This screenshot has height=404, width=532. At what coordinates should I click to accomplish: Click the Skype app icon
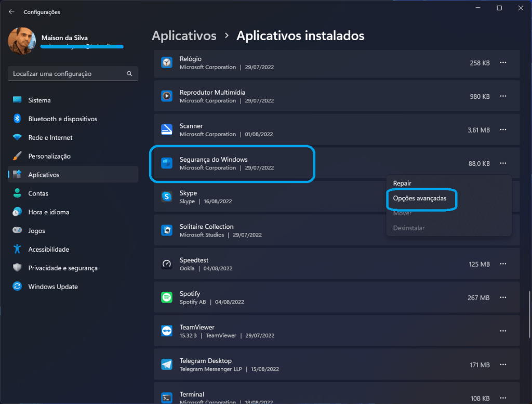[167, 197]
